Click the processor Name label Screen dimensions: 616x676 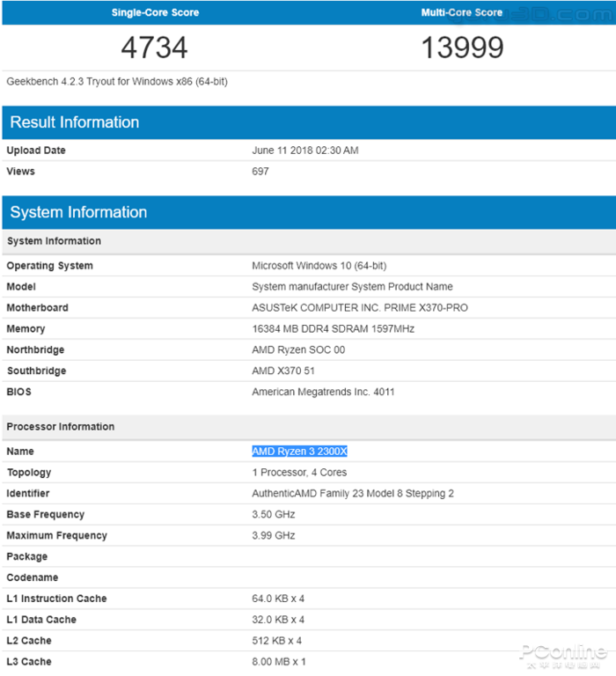[x=20, y=452]
